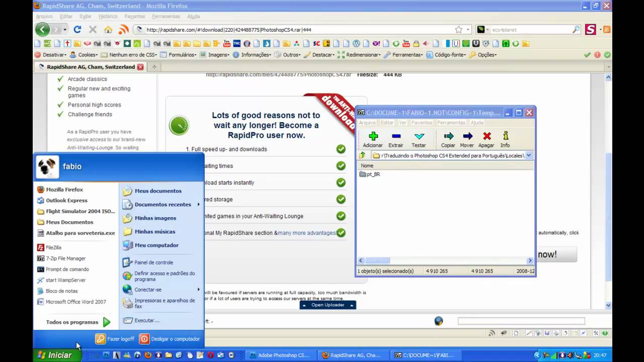Launch Microsoft Office Word 2007
The height and width of the screenshot is (362, 644).
click(71, 302)
